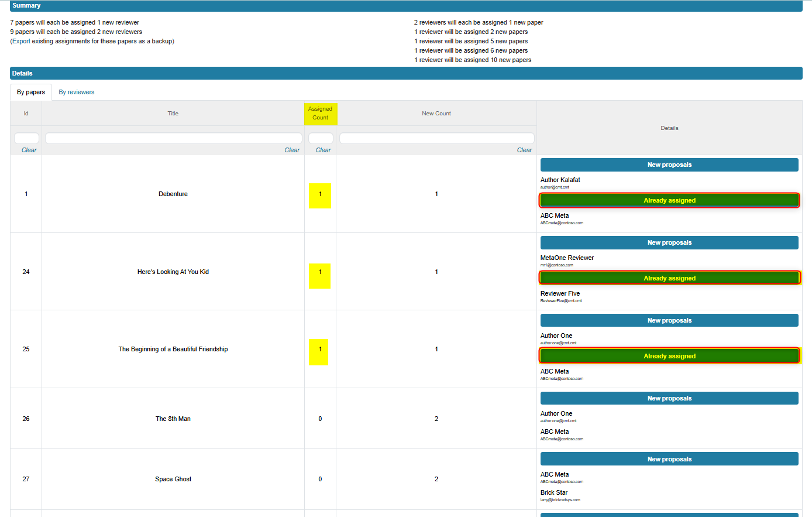Select Already assigned for Here's Looking At You Kid
This screenshot has height=517, width=812.
669,277
